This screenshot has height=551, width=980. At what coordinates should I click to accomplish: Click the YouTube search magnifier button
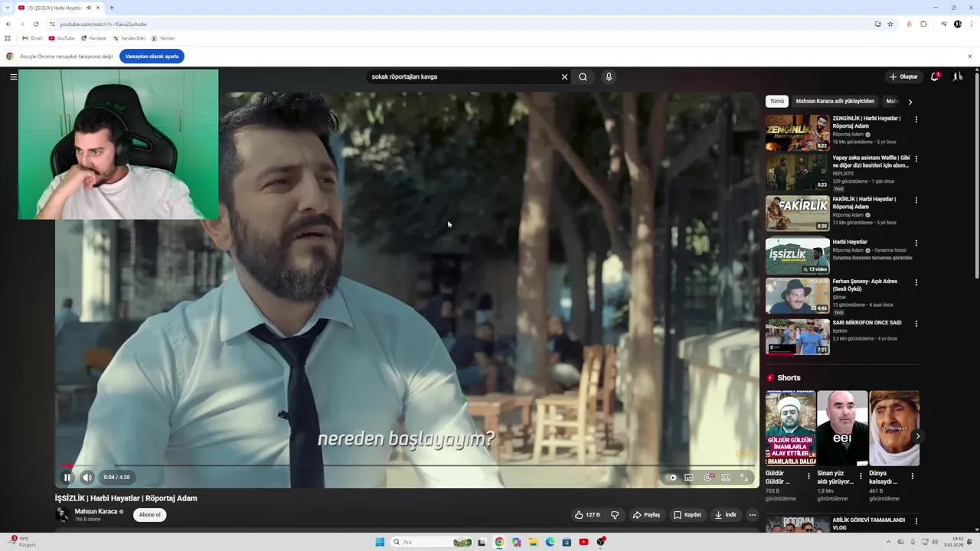pyautogui.click(x=583, y=77)
